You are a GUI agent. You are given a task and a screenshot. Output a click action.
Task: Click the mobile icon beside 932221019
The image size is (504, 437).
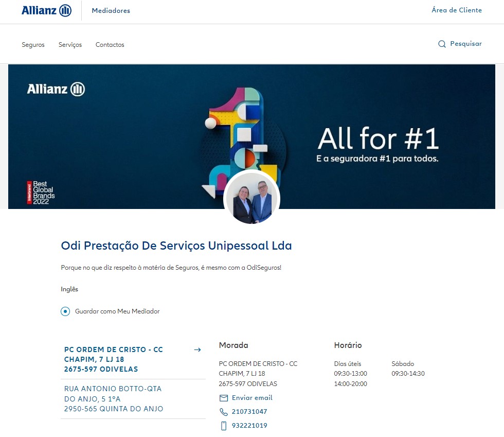tap(224, 426)
